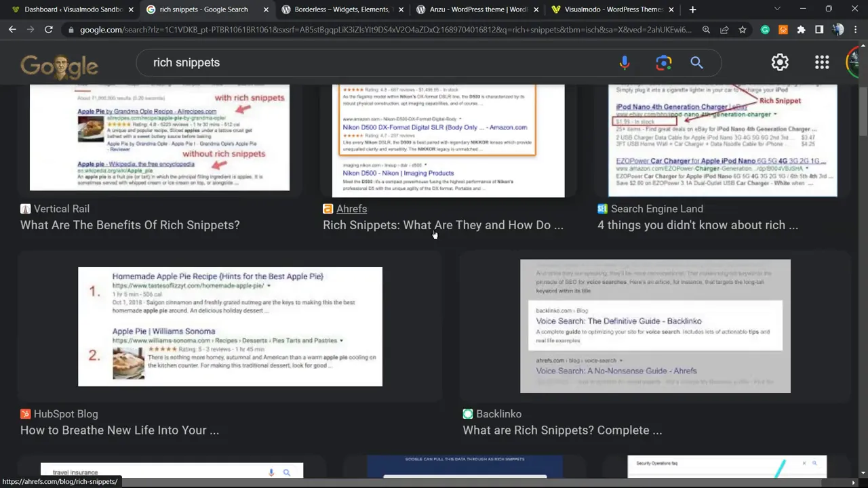Viewport: 868px width, 488px height.
Task: Open 'How to Breathe New Life' link
Action: (119, 430)
